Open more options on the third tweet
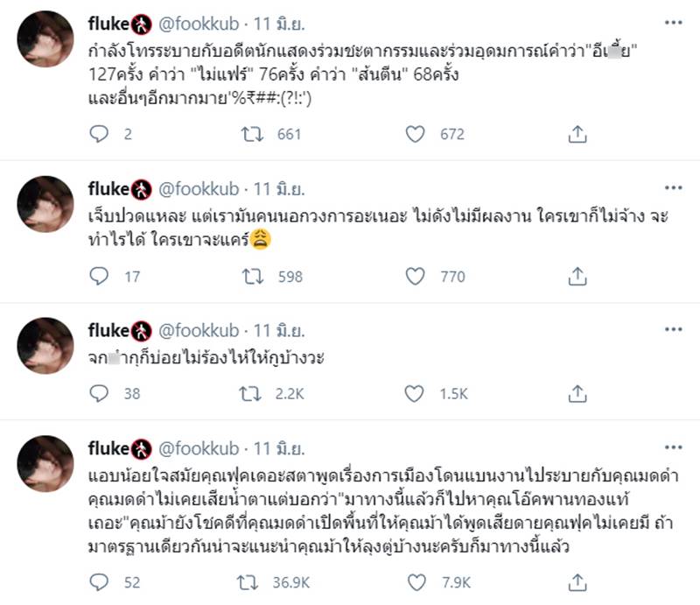The image size is (700, 605). click(674, 330)
